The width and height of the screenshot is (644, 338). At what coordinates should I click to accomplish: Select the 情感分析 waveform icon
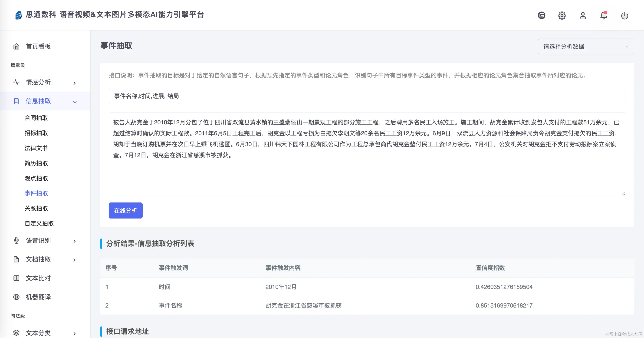16,82
